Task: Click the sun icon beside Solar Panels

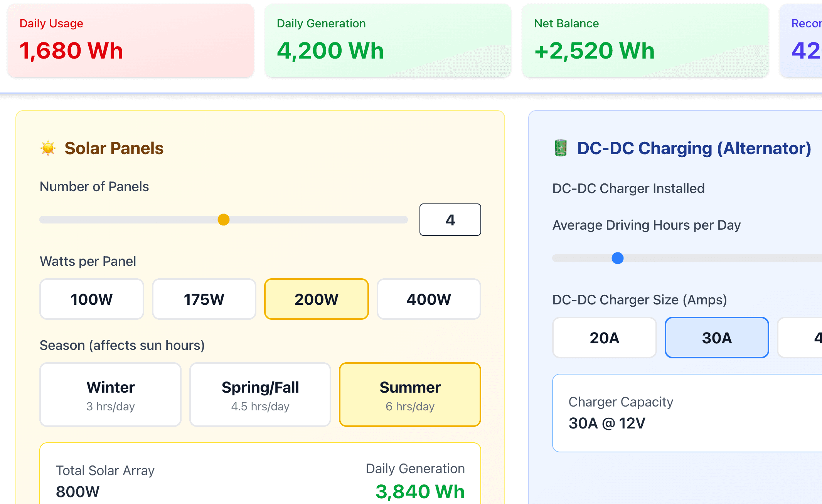Action: 48,148
